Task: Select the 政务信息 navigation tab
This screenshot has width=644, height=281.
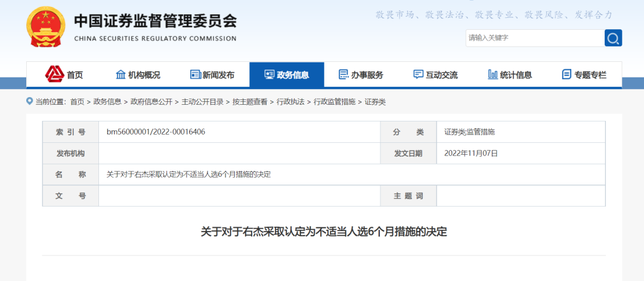Action: coord(287,74)
